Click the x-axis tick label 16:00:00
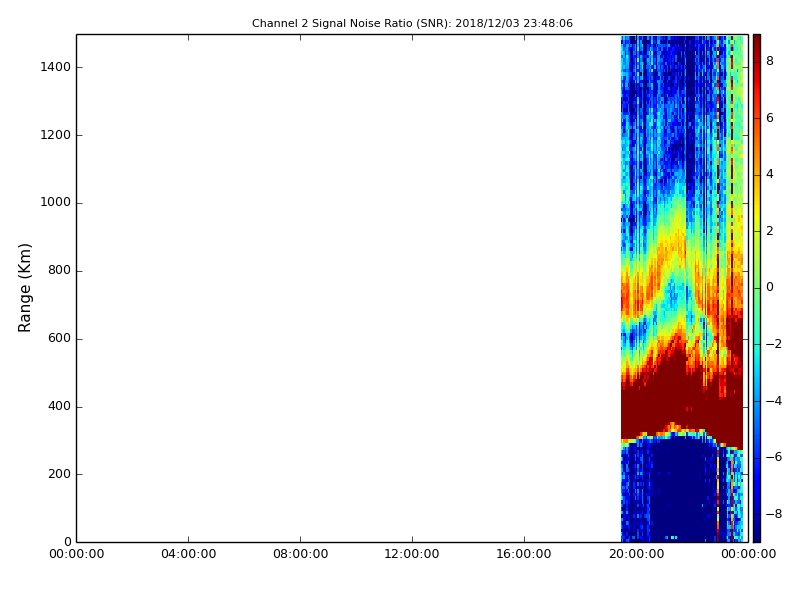The width and height of the screenshot is (800, 600). tap(524, 554)
